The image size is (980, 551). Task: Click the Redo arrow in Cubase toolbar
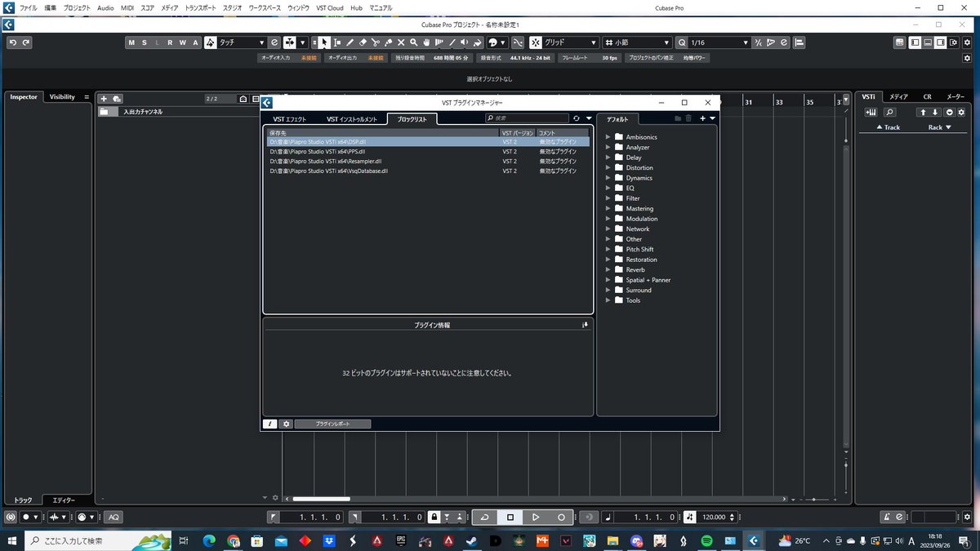tap(26, 42)
